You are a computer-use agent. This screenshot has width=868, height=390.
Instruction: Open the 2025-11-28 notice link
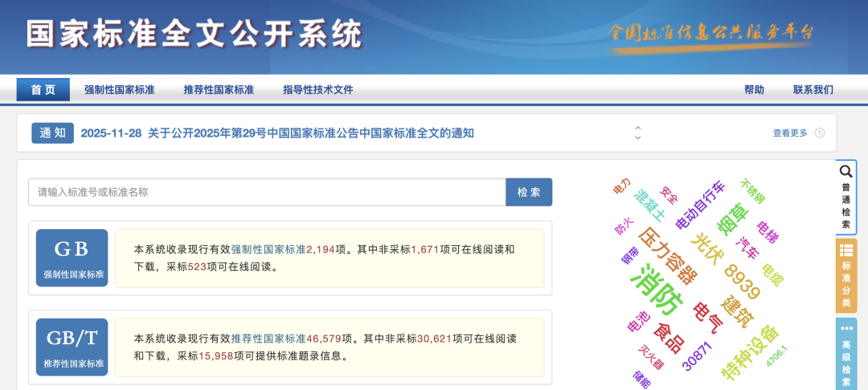point(277,133)
